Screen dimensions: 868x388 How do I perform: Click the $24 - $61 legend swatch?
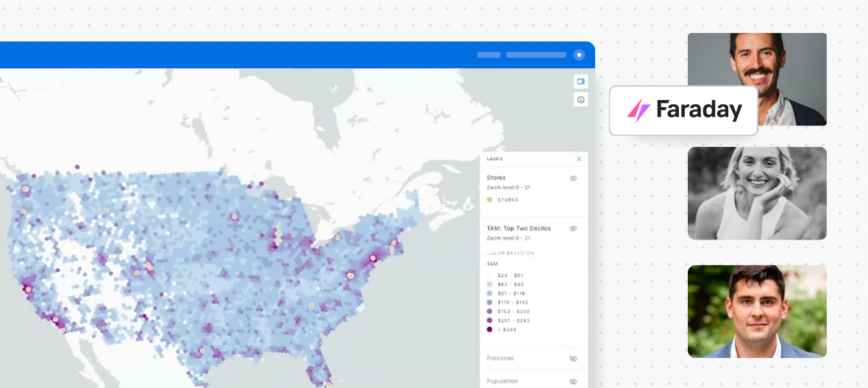490,276
